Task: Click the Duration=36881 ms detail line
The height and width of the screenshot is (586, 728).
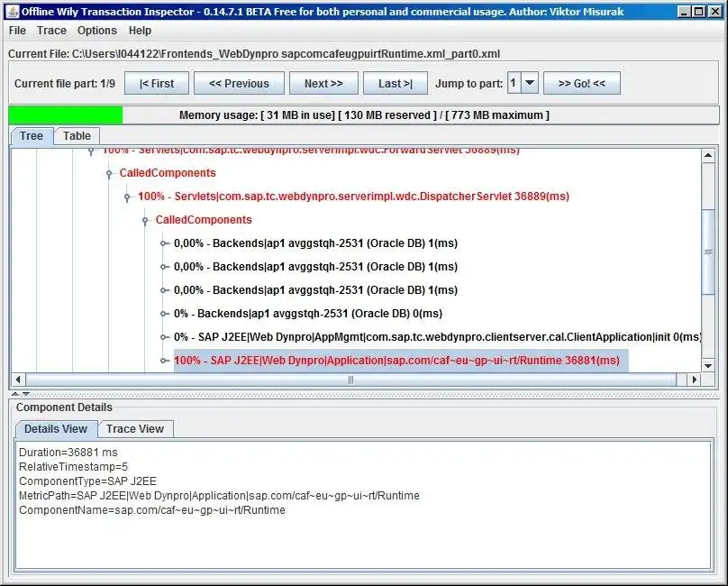Action: [x=68, y=453]
